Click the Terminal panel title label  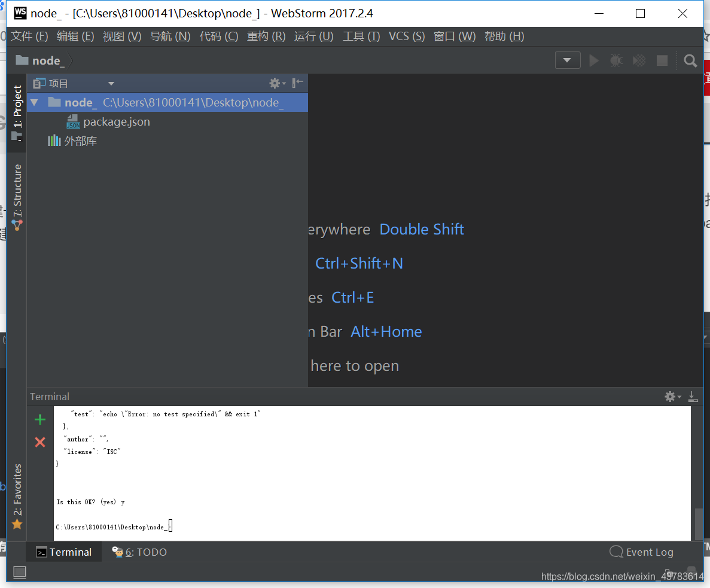(x=50, y=397)
